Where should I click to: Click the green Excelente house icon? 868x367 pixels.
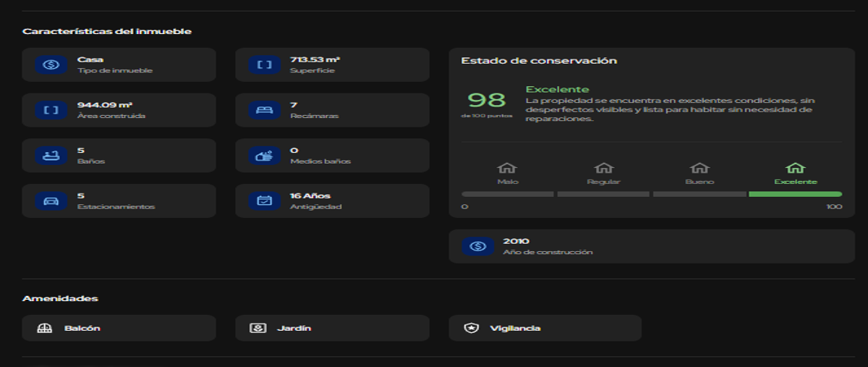(x=796, y=168)
